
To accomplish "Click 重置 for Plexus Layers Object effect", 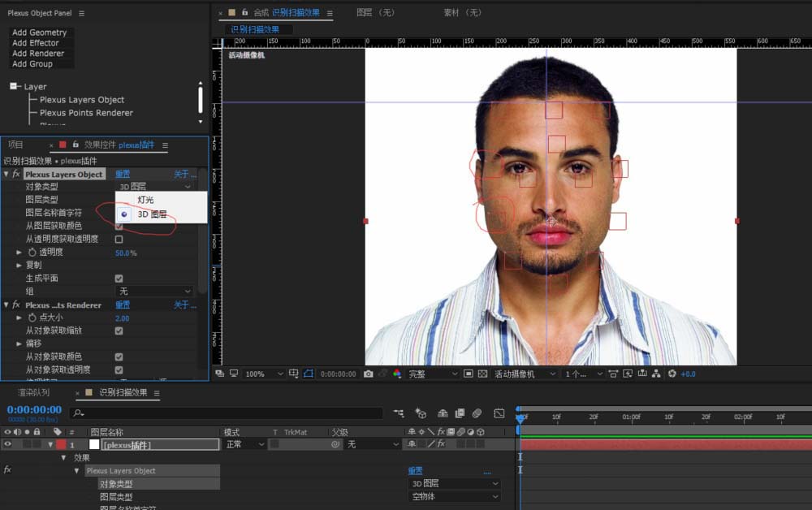I will click(x=123, y=174).
